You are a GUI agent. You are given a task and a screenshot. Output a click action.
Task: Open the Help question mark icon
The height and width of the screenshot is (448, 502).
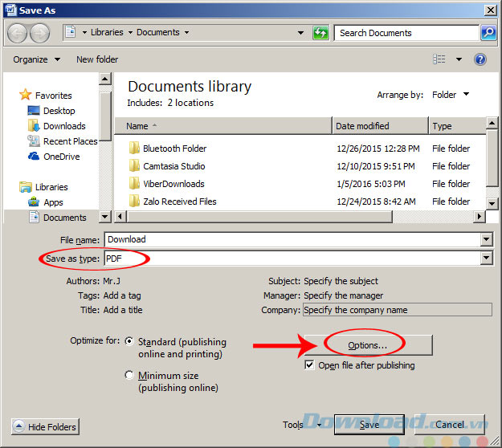[480, 59]
